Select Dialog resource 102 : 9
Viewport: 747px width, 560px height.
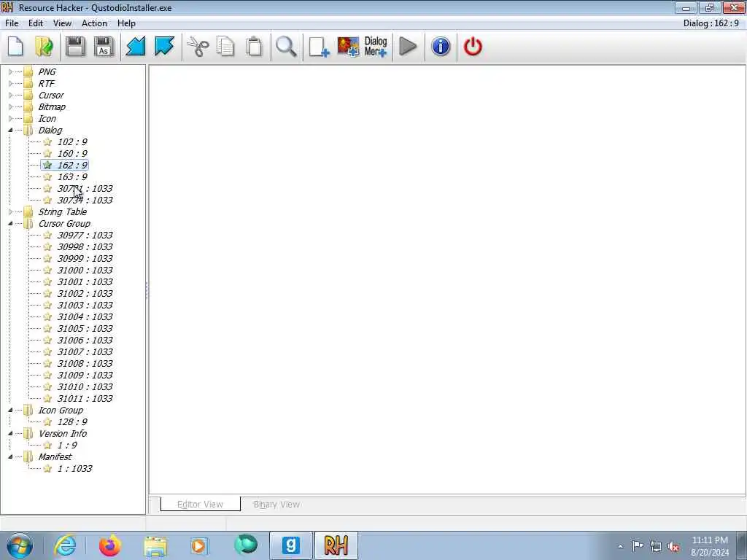click(x=72, y=142)
